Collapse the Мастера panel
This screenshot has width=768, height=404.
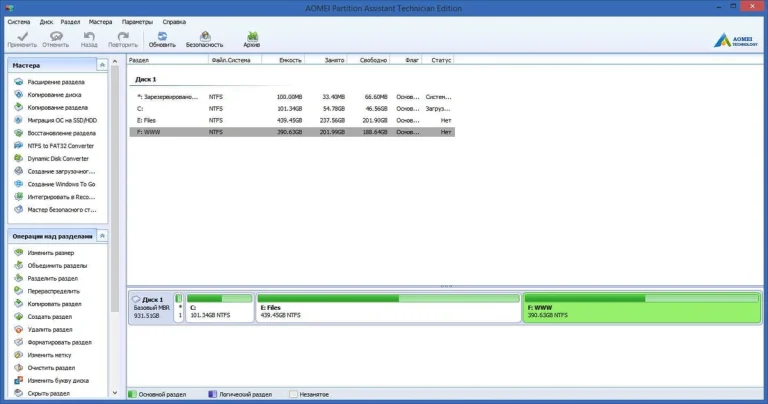102,65
